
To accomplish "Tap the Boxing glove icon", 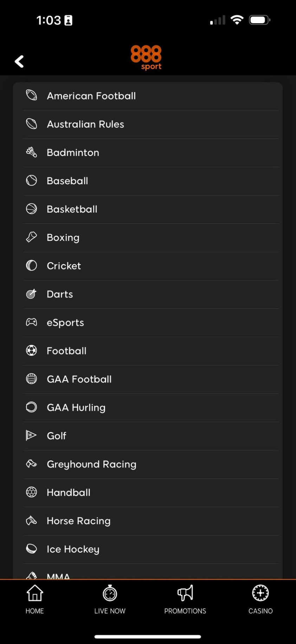I will click(31, 237).
